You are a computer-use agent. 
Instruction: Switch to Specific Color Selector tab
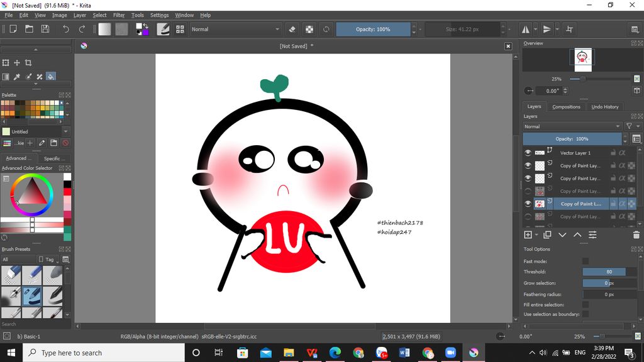point(54,158)
